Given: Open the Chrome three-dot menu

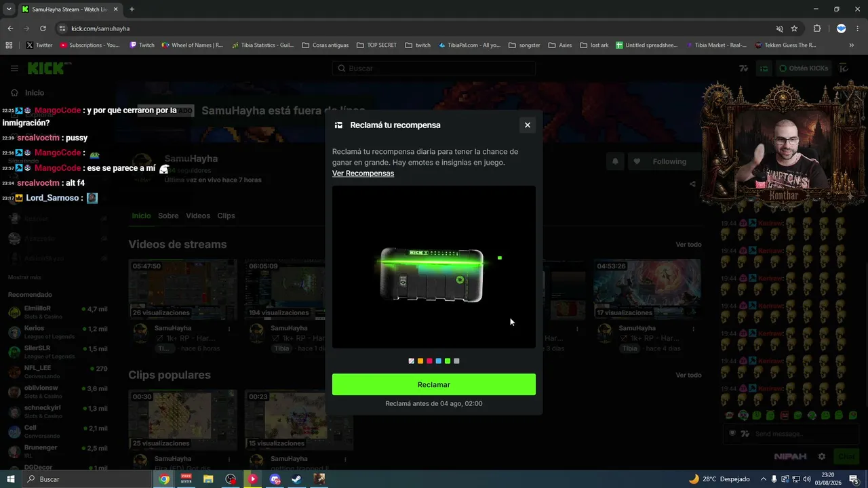Looking at the screenshot, I should tap(857, 28).
